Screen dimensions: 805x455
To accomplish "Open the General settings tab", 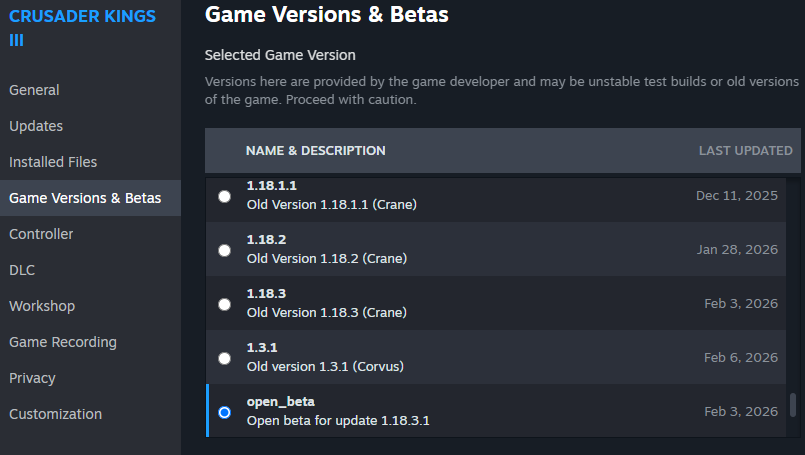I will (x=34, y=90).
